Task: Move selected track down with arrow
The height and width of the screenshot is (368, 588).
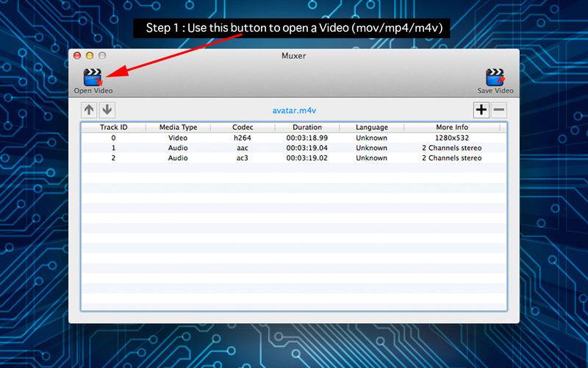Action: pos(107,110)
